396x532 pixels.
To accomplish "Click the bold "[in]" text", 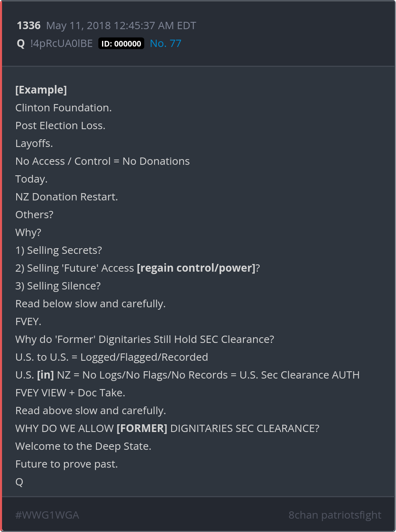I will pyautogui.click(x=45, y=375).
